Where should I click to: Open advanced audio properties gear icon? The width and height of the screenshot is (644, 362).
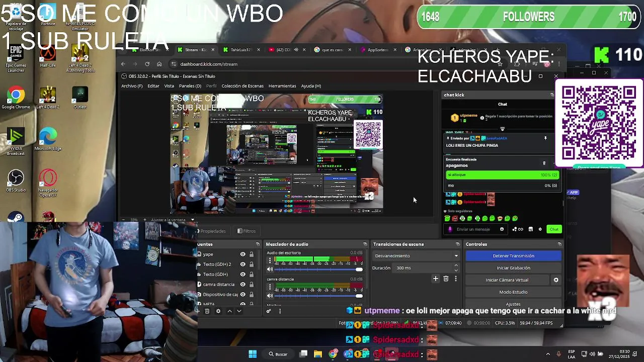[268, 311]
